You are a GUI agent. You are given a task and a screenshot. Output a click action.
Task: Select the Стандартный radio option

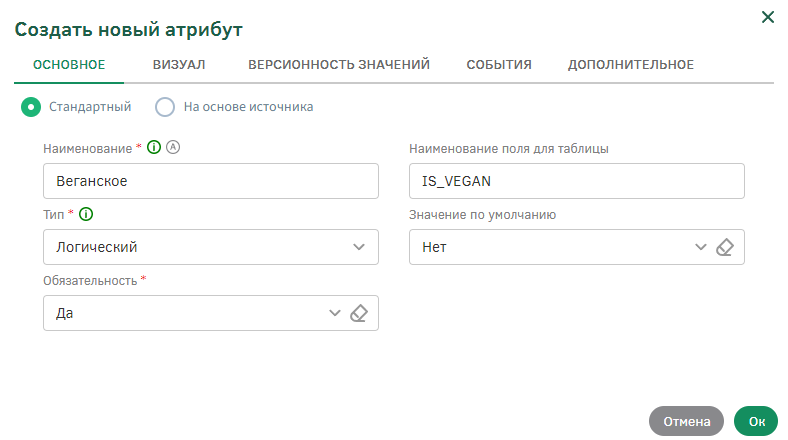31,106
